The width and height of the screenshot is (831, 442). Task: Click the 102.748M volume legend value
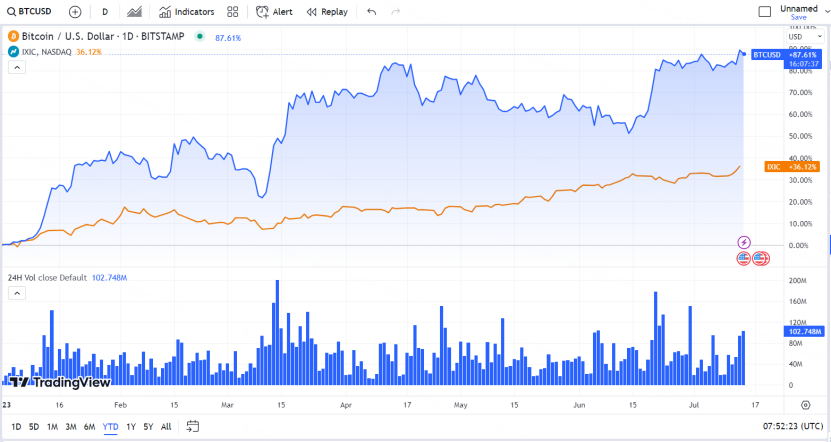coord(109,278)
